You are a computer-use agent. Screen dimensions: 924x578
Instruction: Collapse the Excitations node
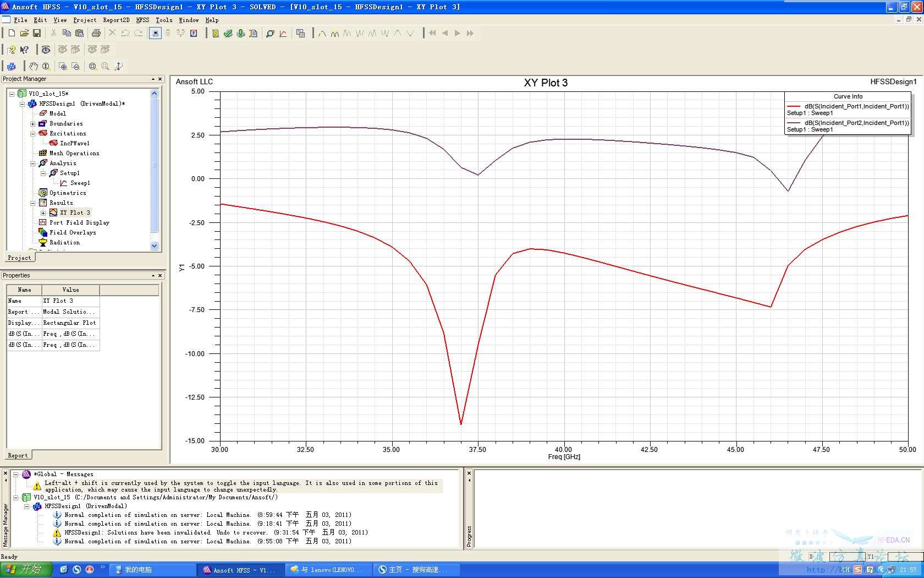(32, 134)
